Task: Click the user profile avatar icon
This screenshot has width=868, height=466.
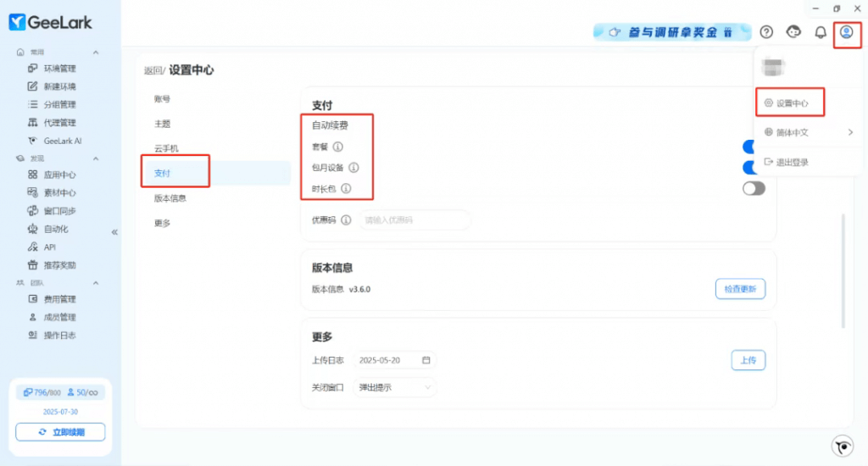Action: click(846, 32)
